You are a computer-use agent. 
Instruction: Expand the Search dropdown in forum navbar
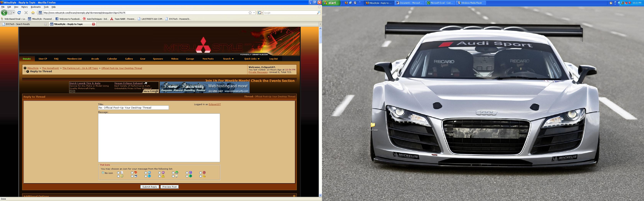tap(228, 59)
